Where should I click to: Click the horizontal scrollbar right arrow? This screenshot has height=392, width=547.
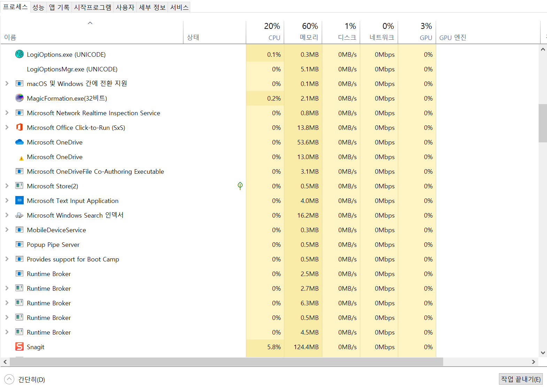coord(533,362)
